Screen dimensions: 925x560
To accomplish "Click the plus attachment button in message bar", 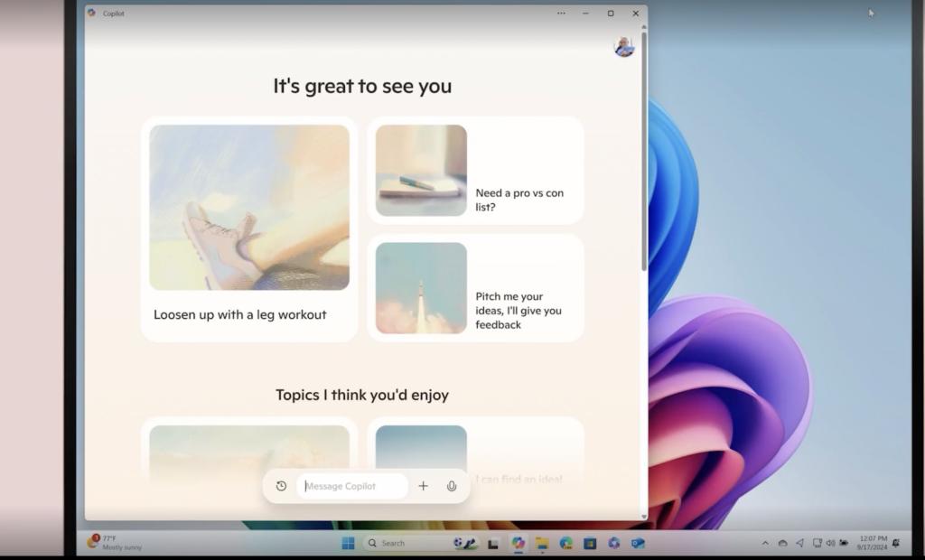I will [423, 486].
